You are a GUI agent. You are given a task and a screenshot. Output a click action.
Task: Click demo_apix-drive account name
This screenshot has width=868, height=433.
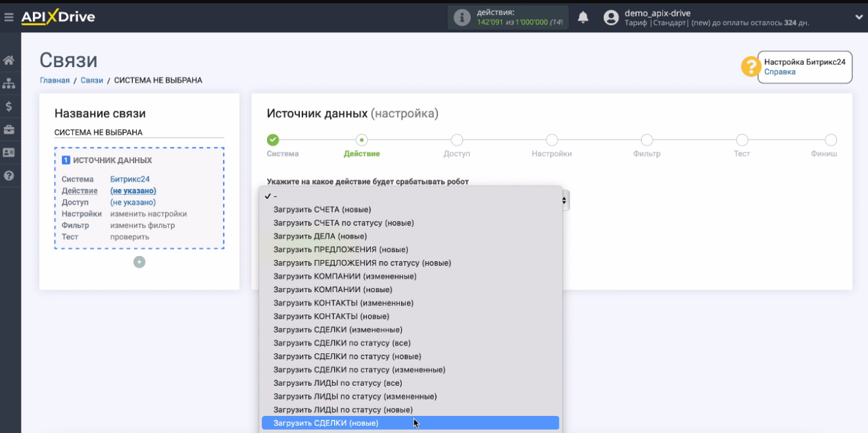[657, 13]
